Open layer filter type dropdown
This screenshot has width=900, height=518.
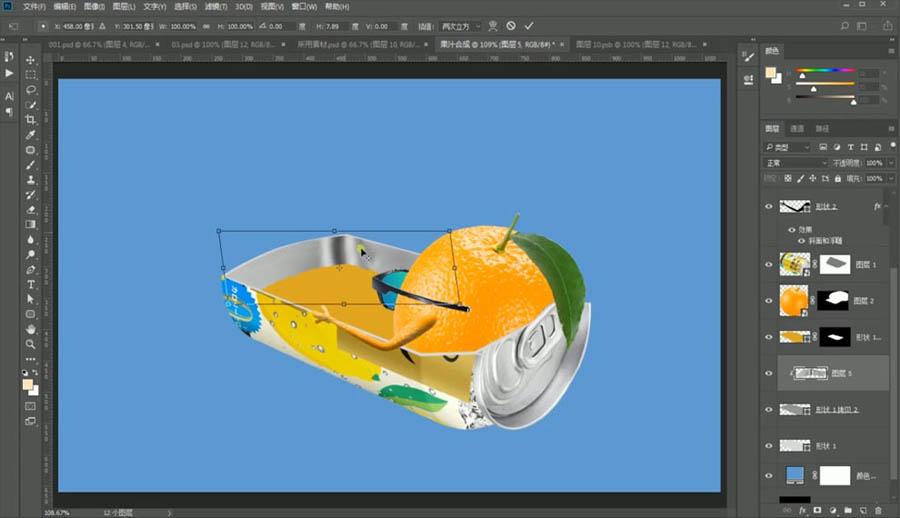(788, 147)
